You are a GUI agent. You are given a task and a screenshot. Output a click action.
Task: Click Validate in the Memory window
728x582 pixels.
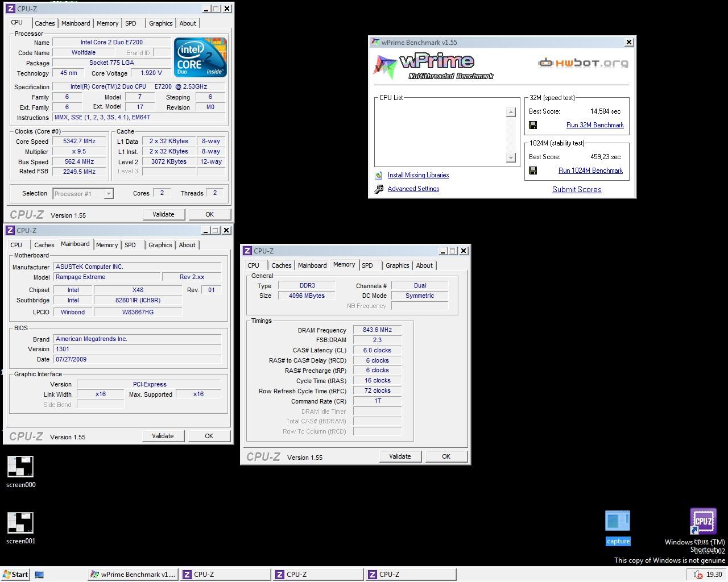coord(400,456)
